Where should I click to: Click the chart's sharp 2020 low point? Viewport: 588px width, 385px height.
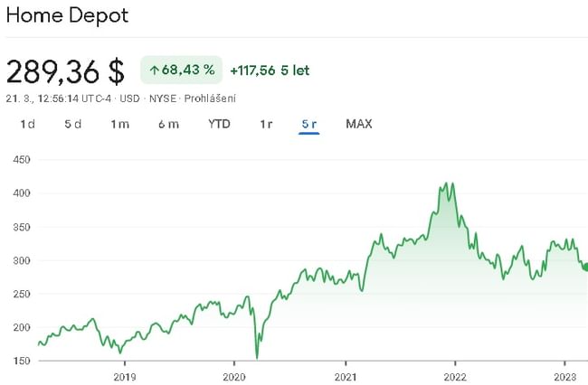(258, 358)
